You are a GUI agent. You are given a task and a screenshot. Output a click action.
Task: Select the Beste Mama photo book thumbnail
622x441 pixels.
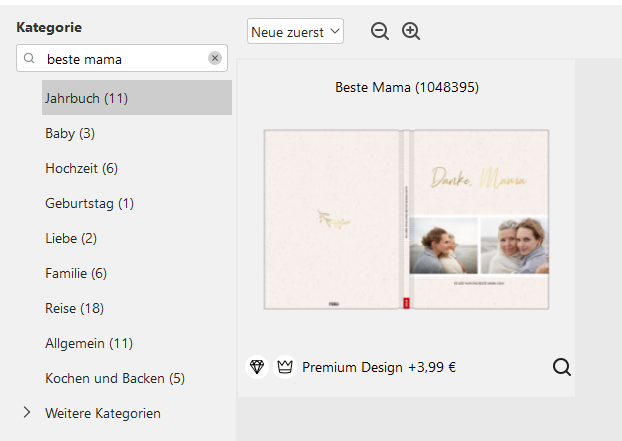coord(406,220)
